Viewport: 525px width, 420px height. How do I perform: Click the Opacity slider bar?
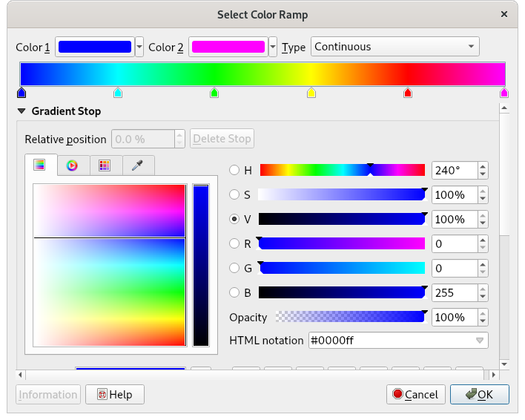pyautogui.click(x=350, y=317)
